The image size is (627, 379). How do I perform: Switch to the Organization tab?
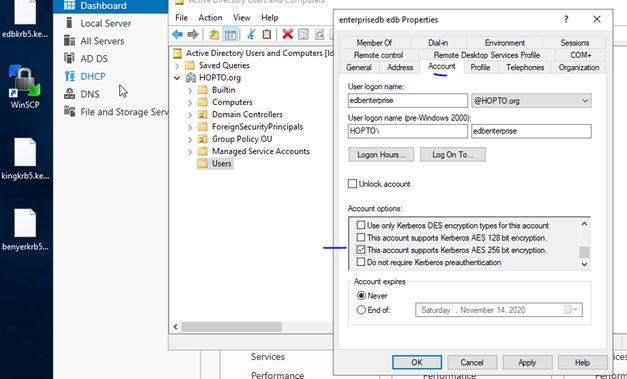click(579, 68)
